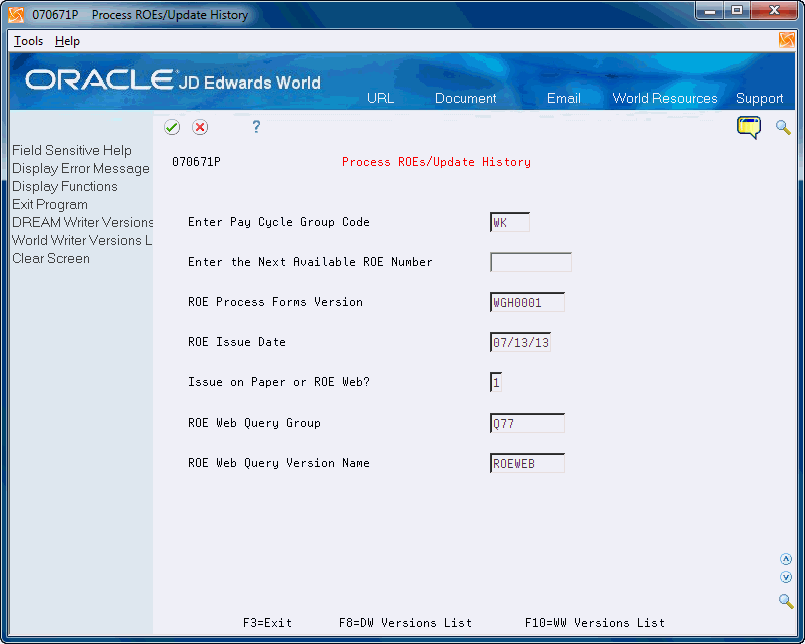Open the URL link in banner

380,98
